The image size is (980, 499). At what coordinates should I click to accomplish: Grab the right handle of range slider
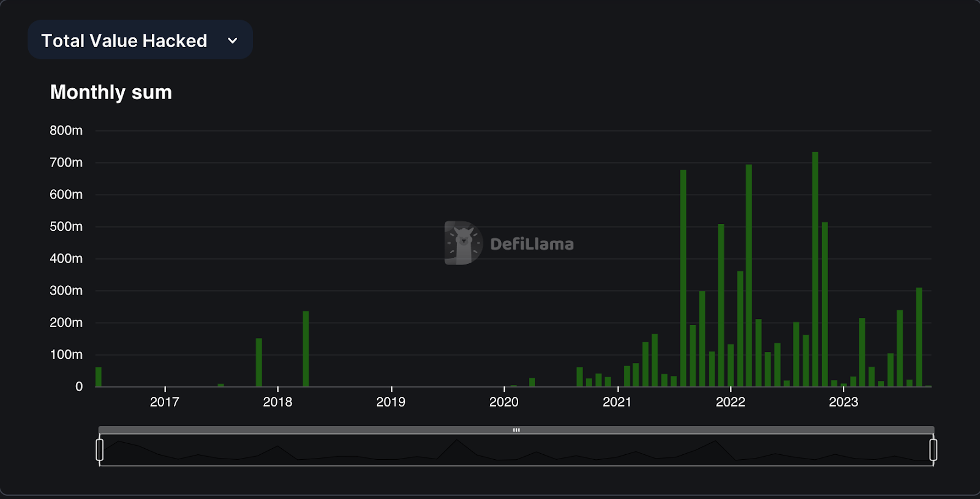click(x=933, y=449)
